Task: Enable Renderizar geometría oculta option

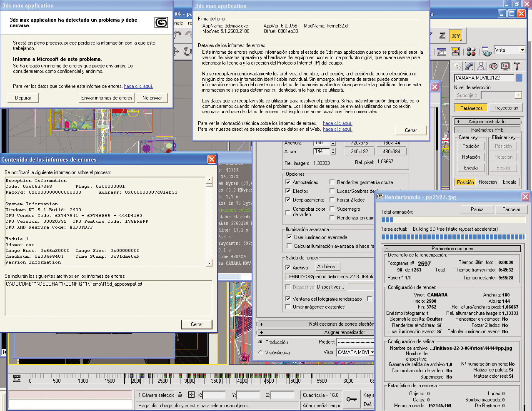Action: [x=332, y=182]
